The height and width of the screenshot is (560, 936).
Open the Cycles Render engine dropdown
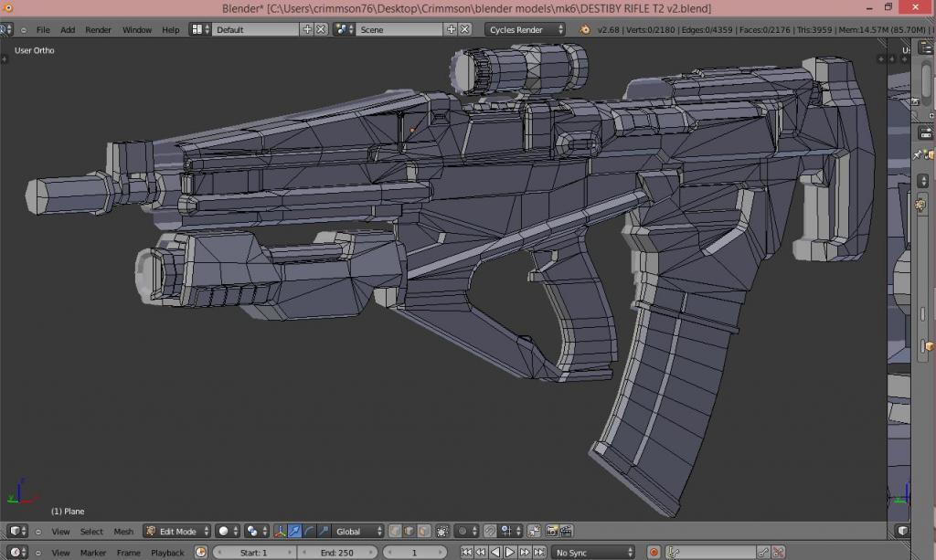pyautogui.click(x=524, y=29)
